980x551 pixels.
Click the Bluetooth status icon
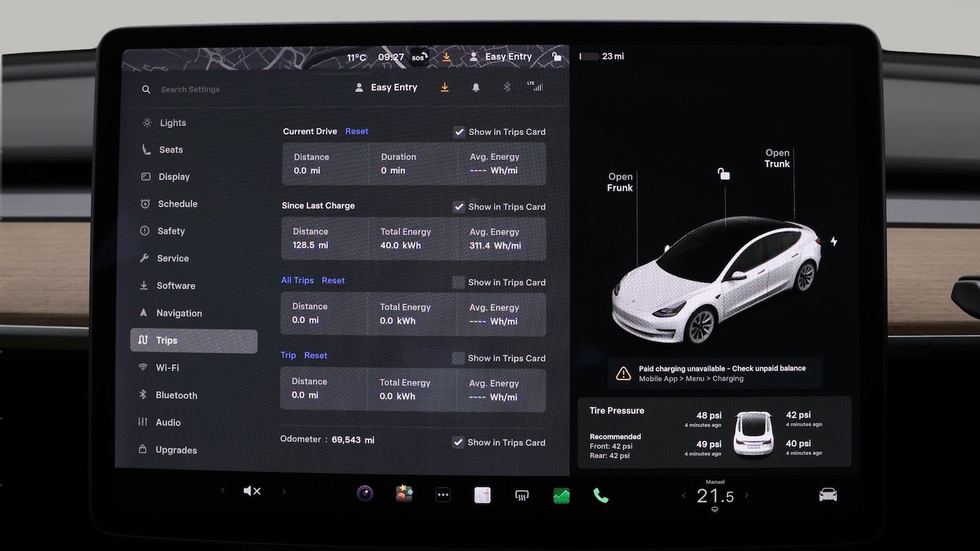(x=506, y=87)
